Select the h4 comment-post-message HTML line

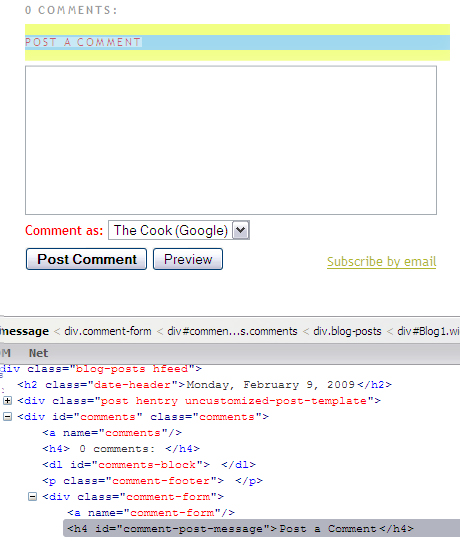240,529
